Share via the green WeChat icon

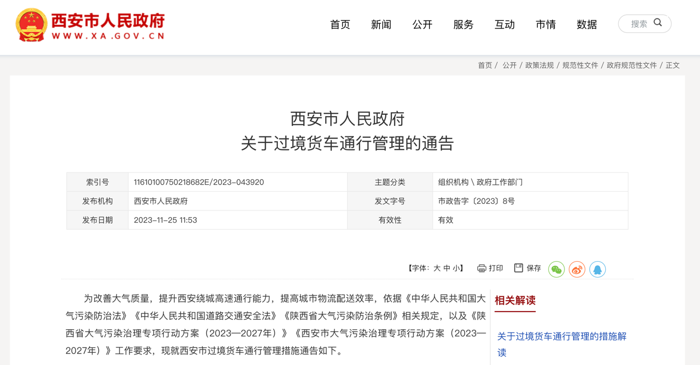(x=556, y=269)
